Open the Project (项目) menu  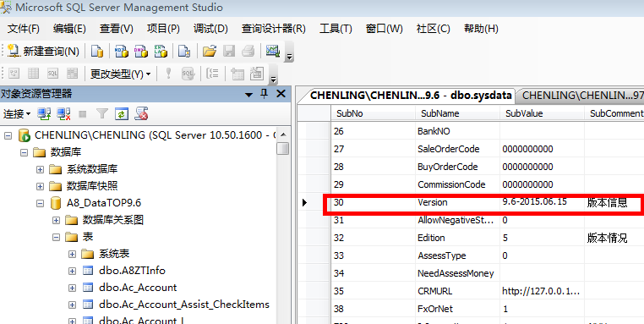tap(163, 29)
